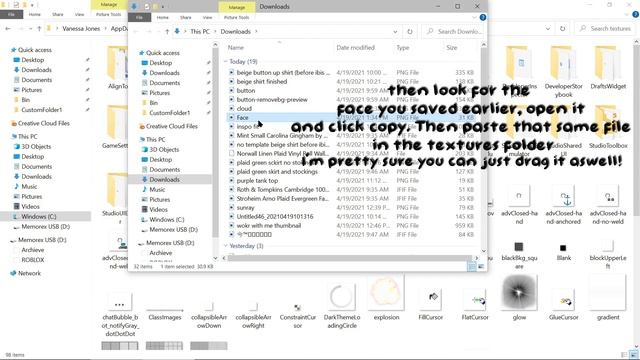Open Picture Tools tab in Downloads window
640x360 pixels.
[236, 18]
